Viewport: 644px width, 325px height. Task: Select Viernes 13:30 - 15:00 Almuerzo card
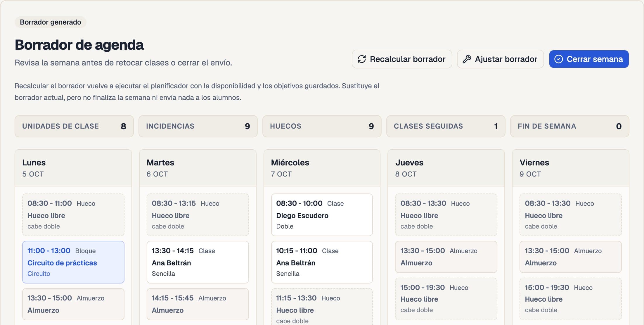tap(571, 257)
